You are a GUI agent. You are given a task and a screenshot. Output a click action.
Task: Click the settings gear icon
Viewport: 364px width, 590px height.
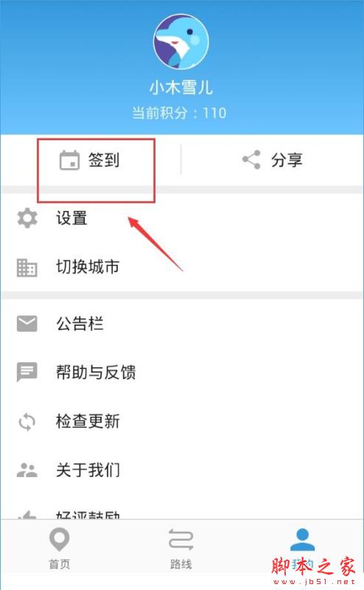pos(27,218)
